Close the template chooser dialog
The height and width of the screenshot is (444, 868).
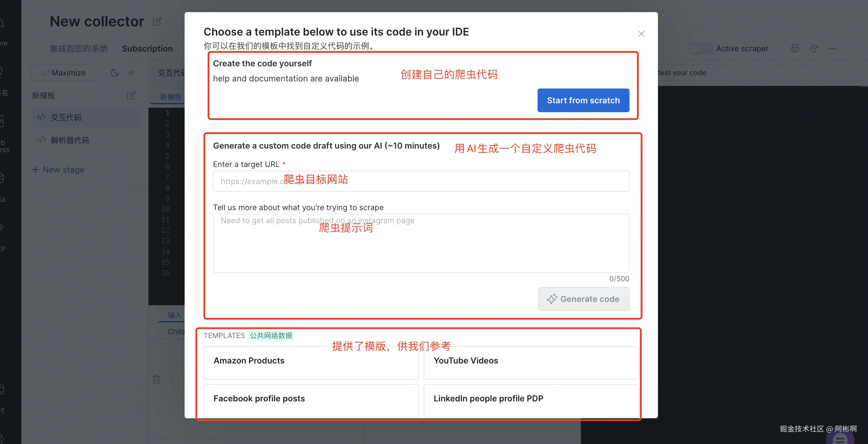pyautogui.click(x=641, y=34)
